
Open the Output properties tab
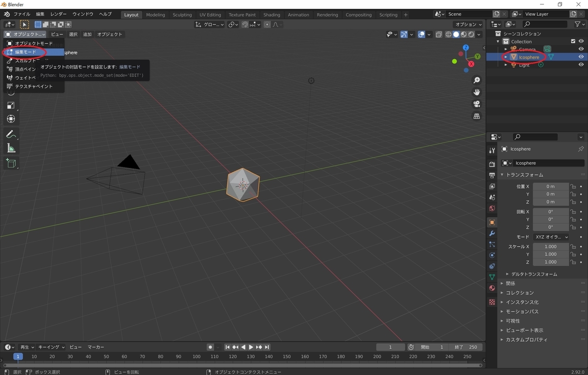[x=492, y=175]
